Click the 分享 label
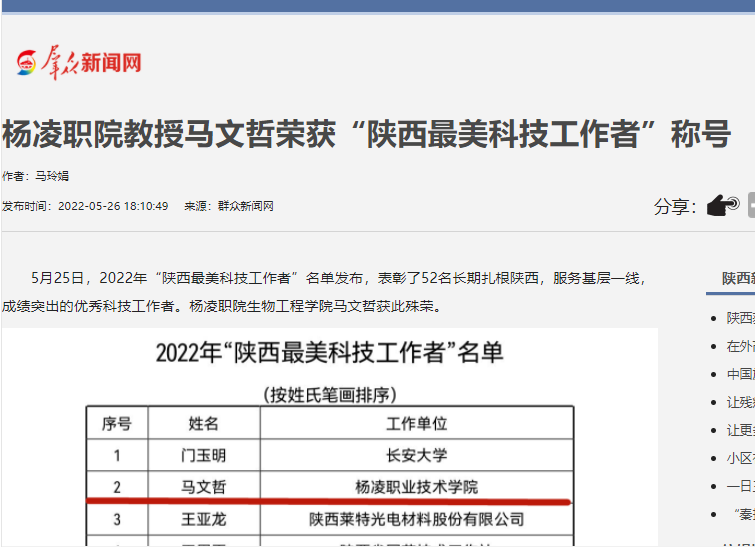Screen dimensions: 755x547 coord(674,206)
